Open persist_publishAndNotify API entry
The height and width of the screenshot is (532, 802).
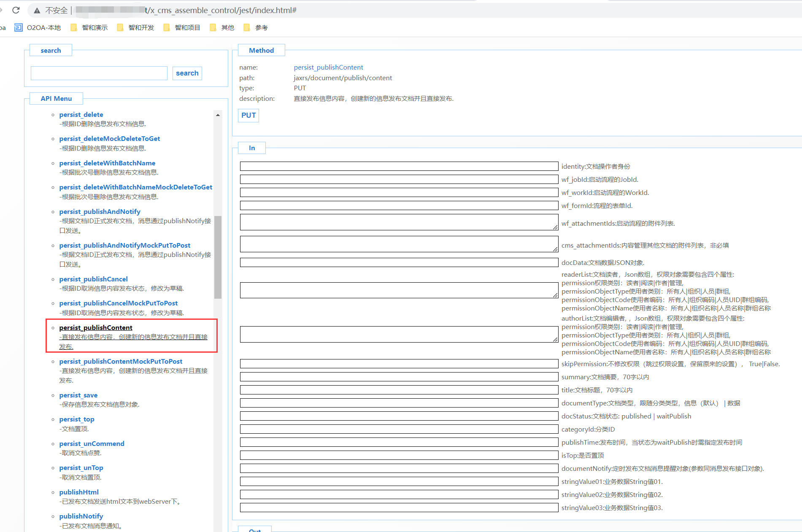[100, 211]
